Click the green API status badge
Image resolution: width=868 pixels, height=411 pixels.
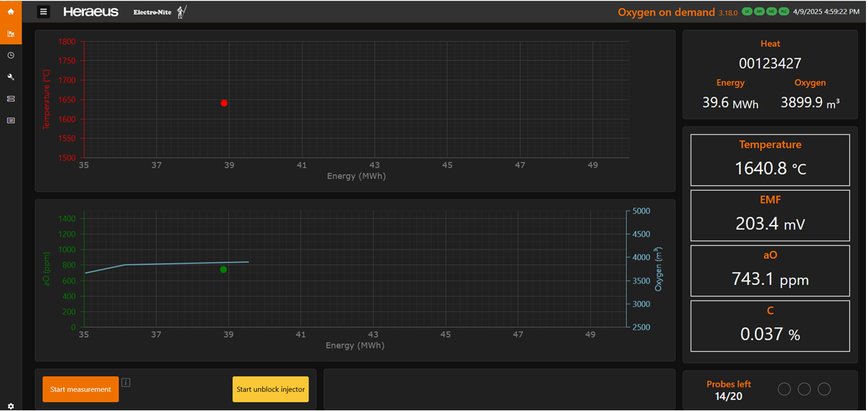759,11
